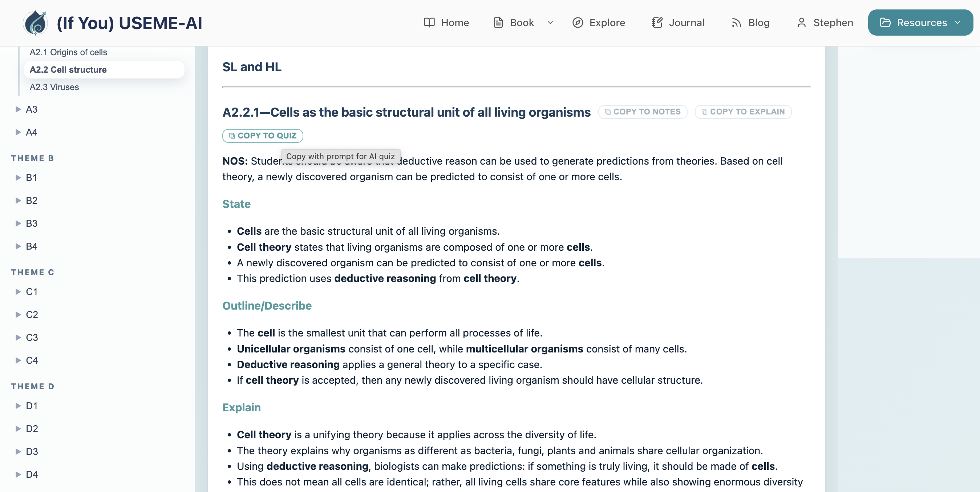Expand the D3 sidebar topic
The height and width of the screenshot is (492, 980).
(x=18, y=452)
